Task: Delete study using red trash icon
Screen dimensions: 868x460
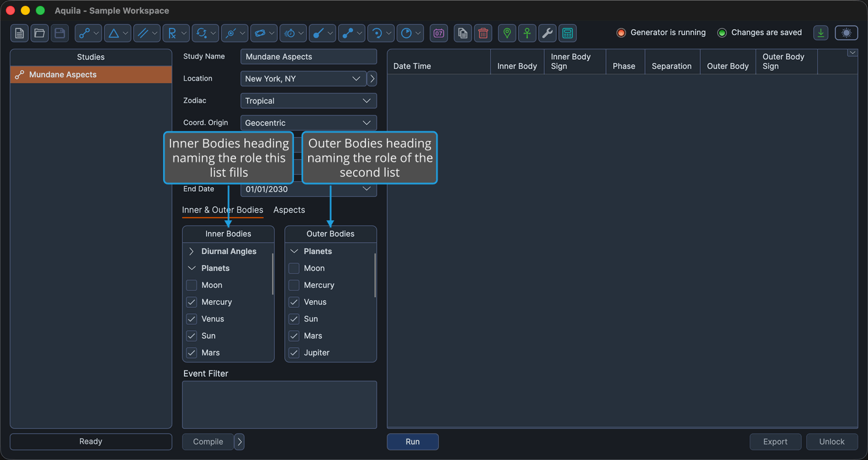Action: coord(483,33)
